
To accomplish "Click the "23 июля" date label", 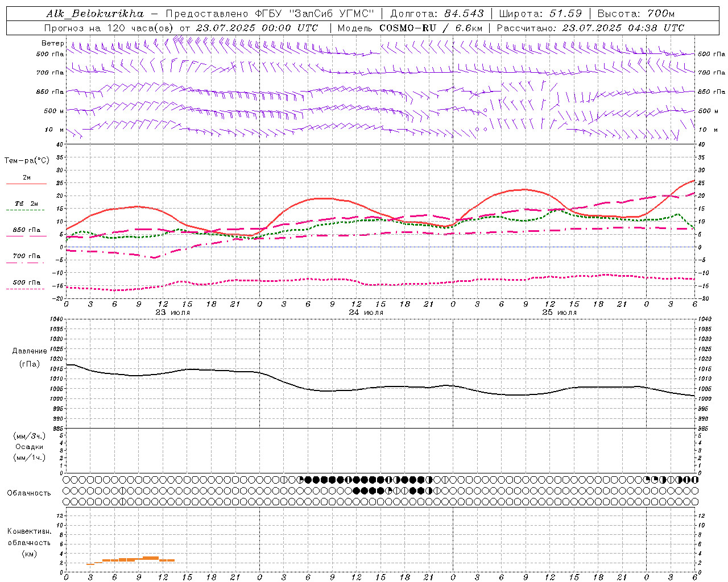I will click(173, 313).
